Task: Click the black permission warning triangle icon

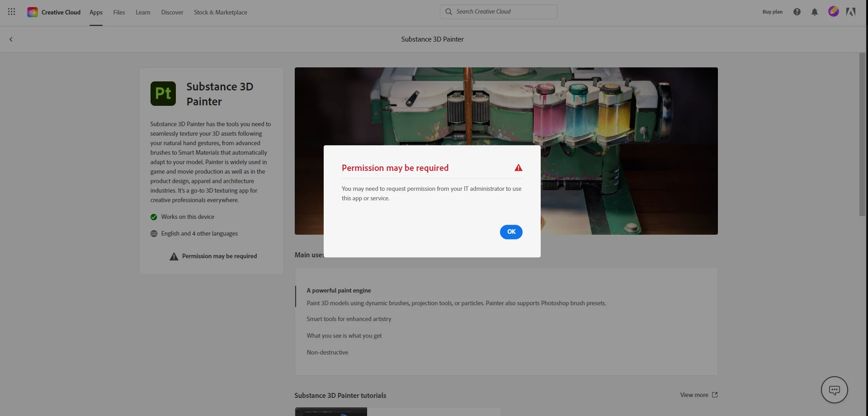Action: click(x=174, y=256)
